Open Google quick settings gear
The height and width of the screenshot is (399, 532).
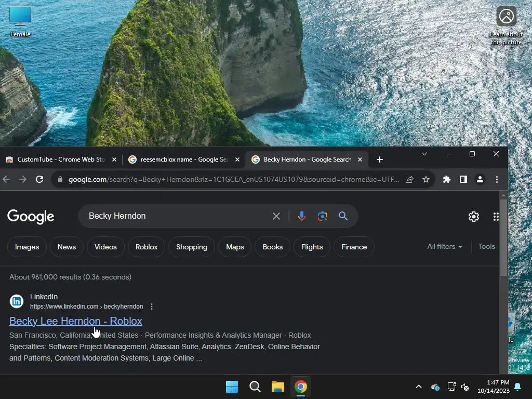(474, 217)
